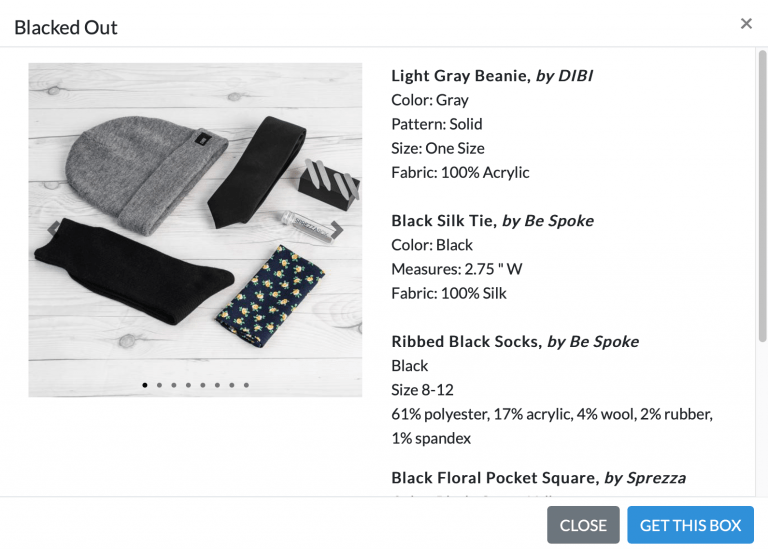Viewport: 768px width, 549px height.
Task: Jump to the second carousel slide dot
Action: (x=159, y=385)
